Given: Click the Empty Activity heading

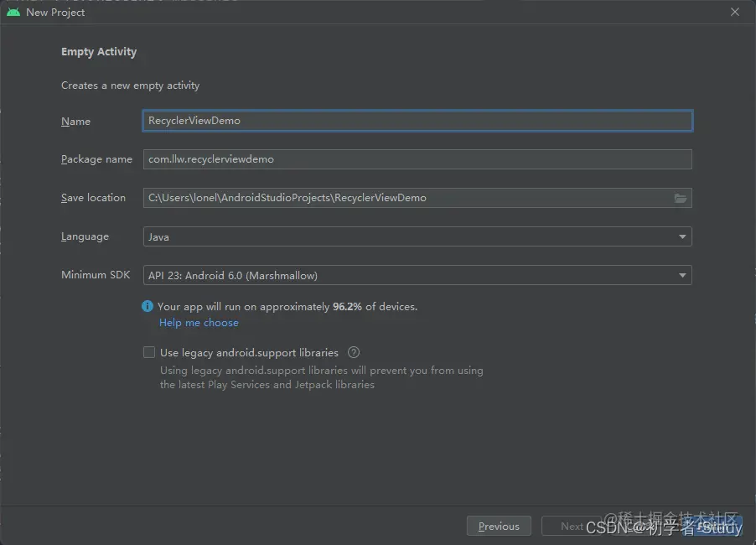Looking at the screenshot, I should pos(99,52).
